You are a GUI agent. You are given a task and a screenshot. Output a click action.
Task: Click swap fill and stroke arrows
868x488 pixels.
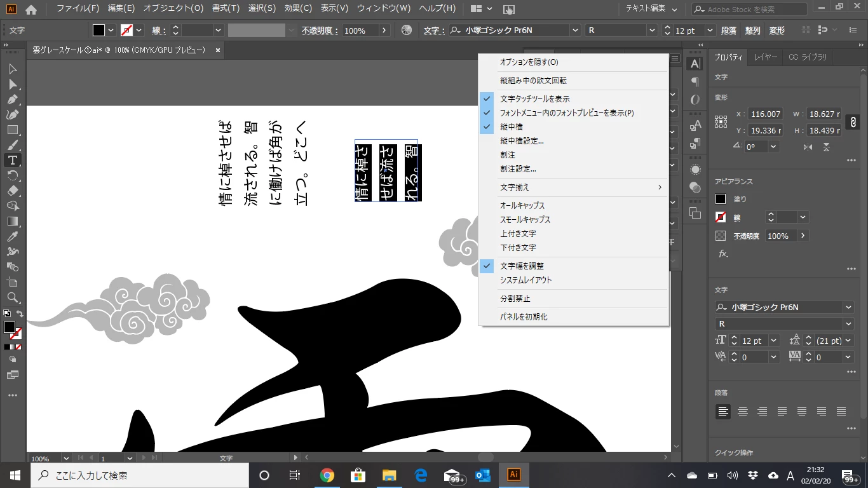[x=20, y=314]
